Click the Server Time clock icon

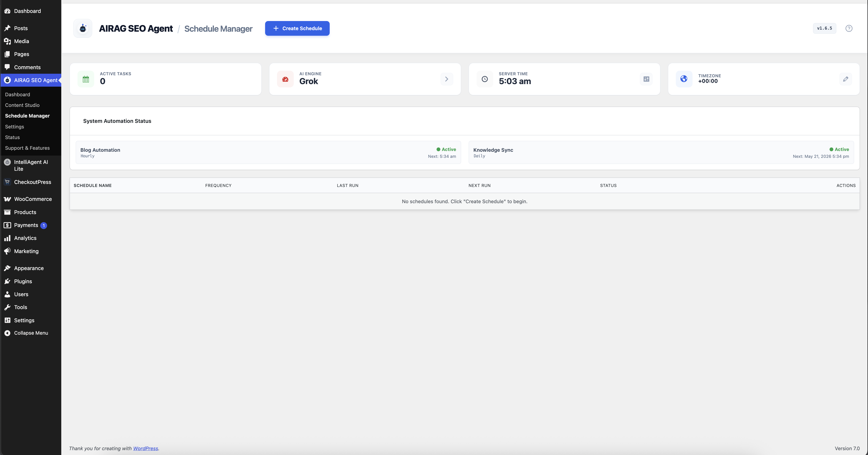coord(485,79)
